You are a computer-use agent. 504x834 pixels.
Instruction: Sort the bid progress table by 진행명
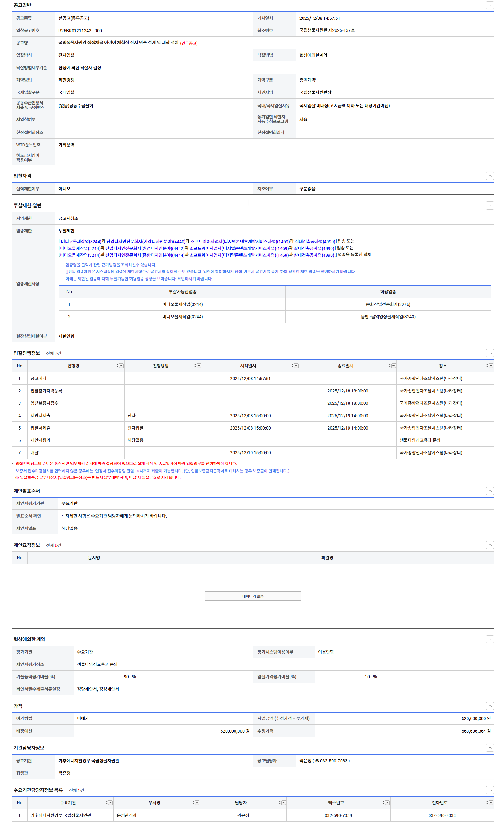tap(117, 366)
